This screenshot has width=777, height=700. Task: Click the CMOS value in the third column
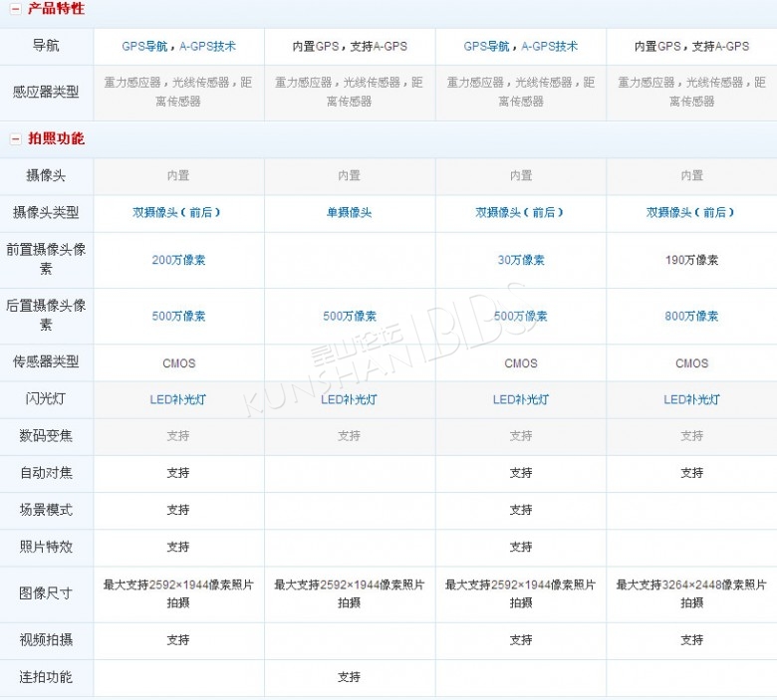coord(521,363)
